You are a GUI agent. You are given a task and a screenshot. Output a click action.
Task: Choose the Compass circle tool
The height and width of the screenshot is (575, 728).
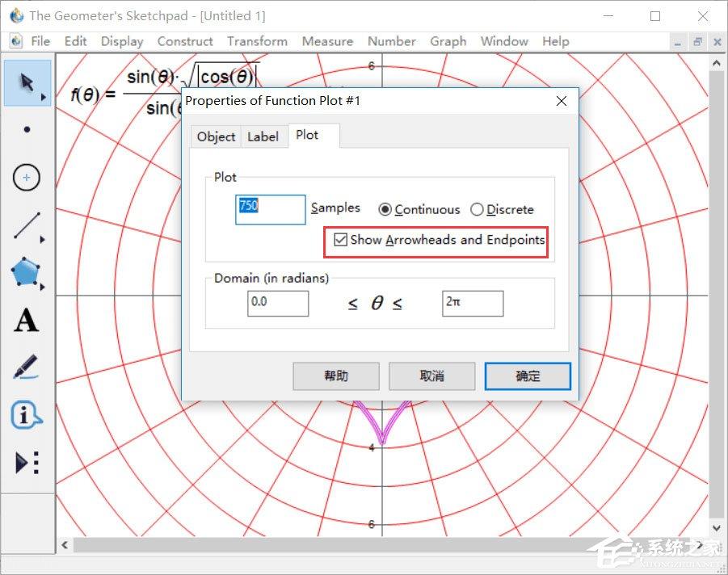coord(27,177)
